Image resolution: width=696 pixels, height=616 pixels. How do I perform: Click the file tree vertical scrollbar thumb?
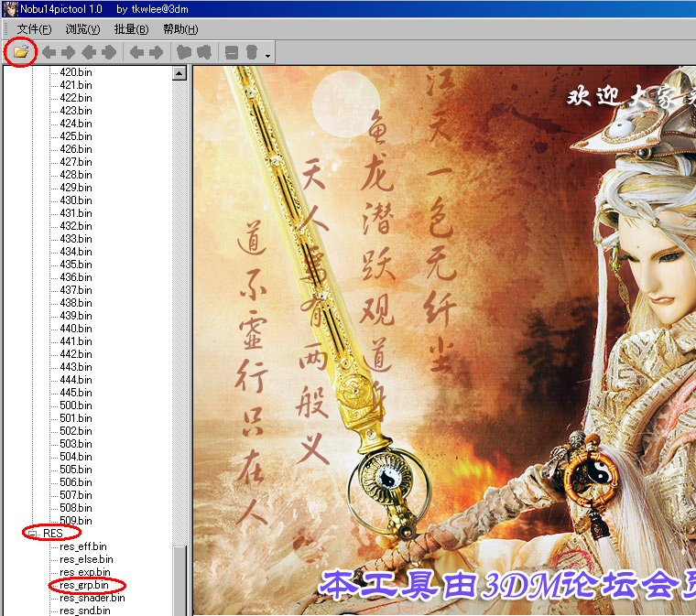tap(179, 580)
